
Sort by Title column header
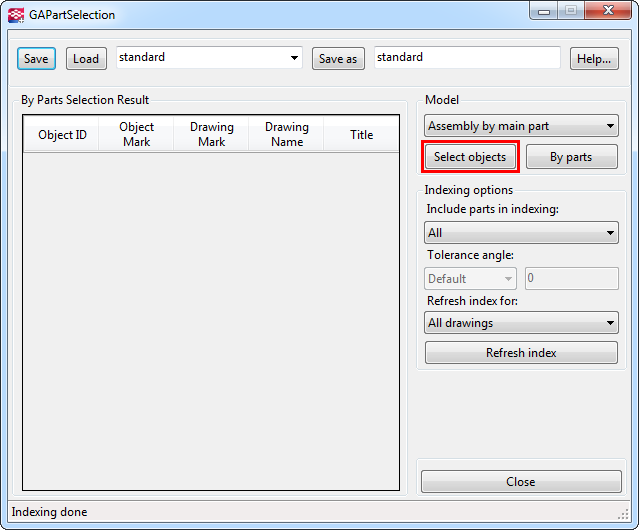tap(361, 134)
